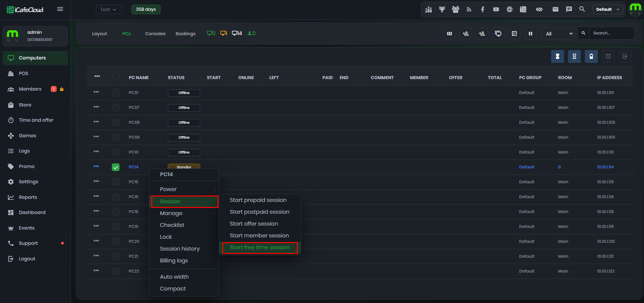Open the three-dots menu for PC01 row
The height and width of the screenshot is (303, 644).
click(x=96, y=92)
